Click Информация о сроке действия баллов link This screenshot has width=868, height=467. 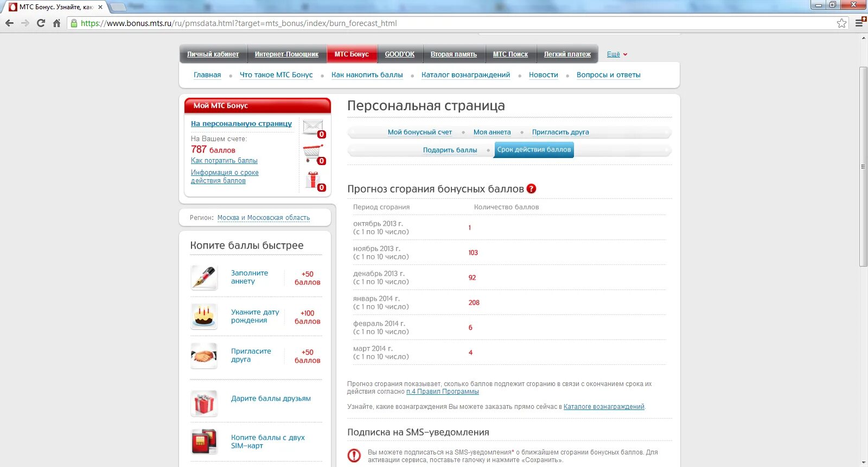pyautogui.click(x=225, y=176)
